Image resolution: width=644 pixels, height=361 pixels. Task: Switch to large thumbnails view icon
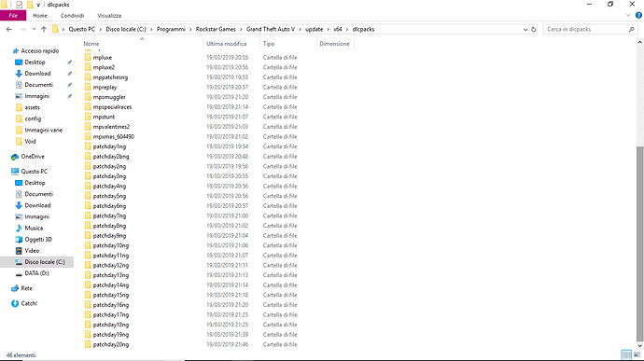click(637, 354)
